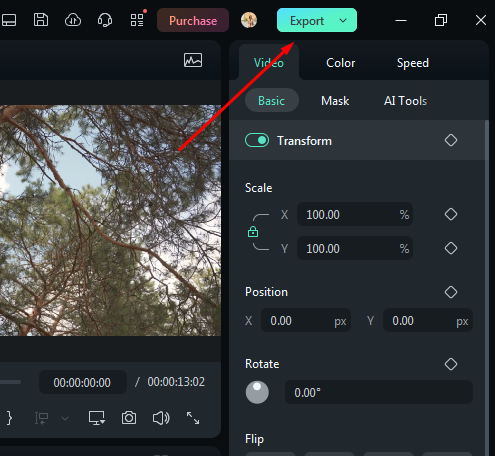
Task: Select the AI Tools sub-tab
Action: click(x=405, y=100)
